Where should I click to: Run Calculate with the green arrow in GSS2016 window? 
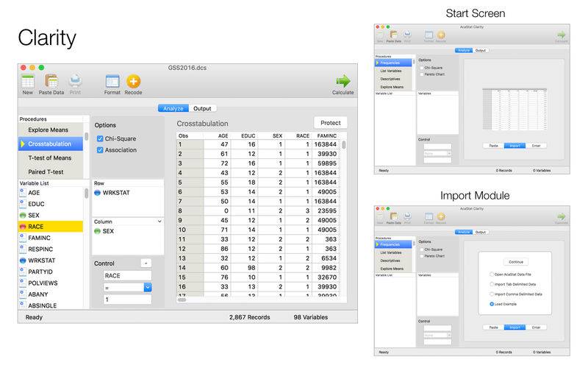343,81
